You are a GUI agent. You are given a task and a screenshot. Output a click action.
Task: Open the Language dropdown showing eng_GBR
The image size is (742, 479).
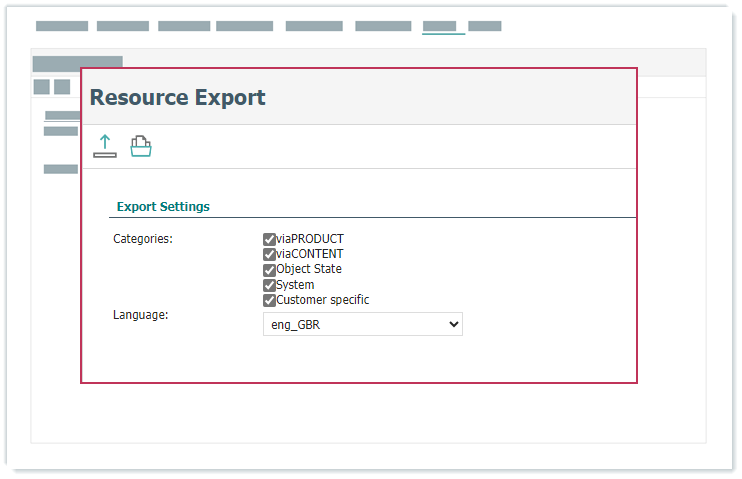pyautogui.click(x=362, y=324)
